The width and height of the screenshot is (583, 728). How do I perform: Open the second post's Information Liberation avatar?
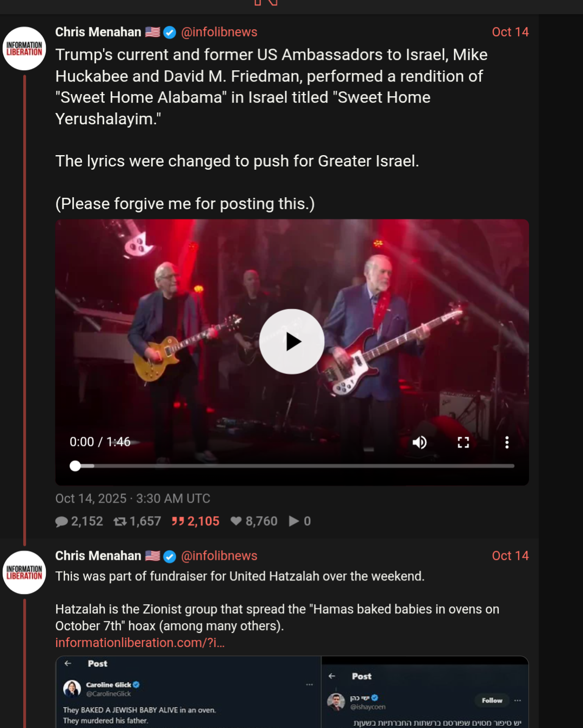point(24,572)
